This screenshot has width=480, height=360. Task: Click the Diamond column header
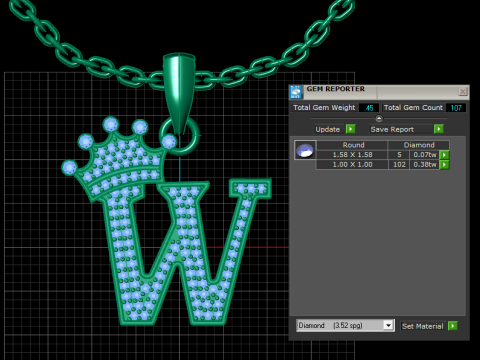click(x=419, y=145)
